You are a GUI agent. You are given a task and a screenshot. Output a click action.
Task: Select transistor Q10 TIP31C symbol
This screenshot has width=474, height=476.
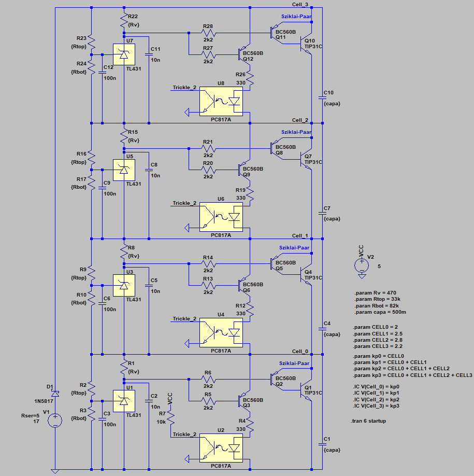click(x=306, y=44)
